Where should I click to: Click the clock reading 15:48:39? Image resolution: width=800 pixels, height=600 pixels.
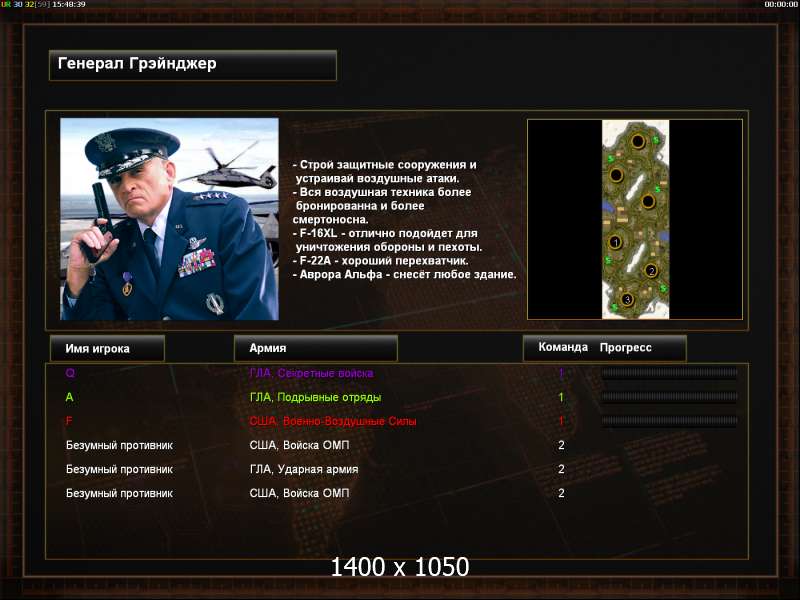click(x=69, y=4)
